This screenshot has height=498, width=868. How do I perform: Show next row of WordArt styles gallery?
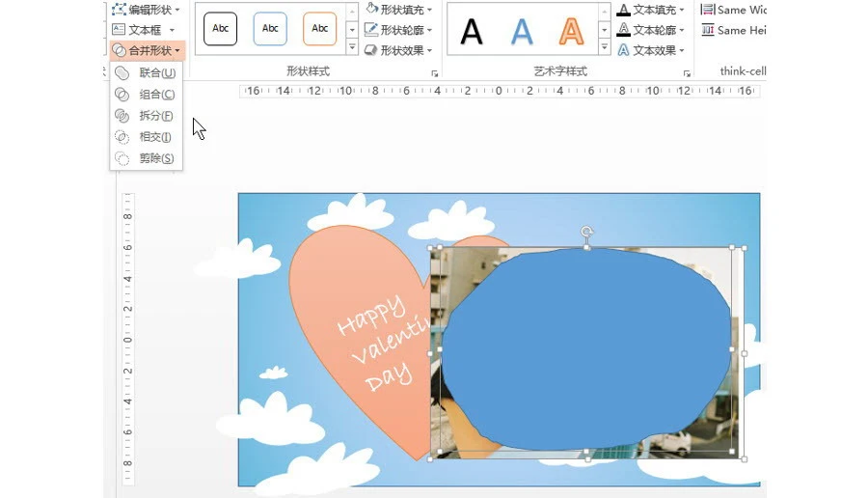(x=605, y=30)
